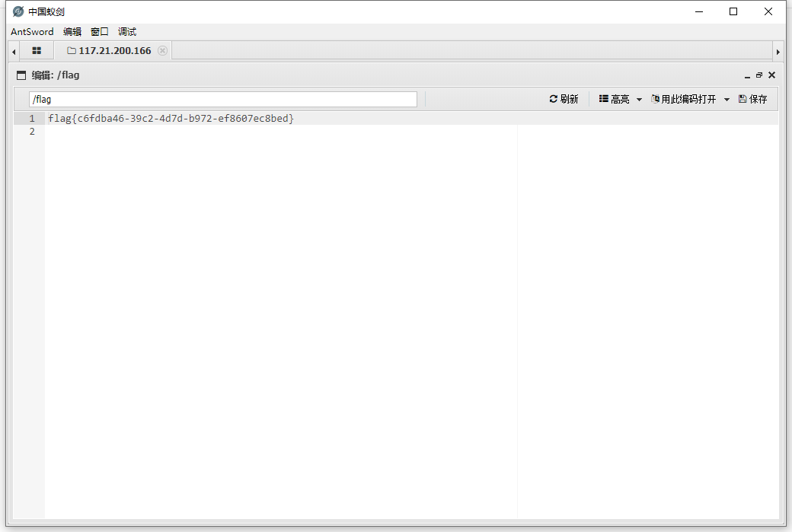Open the 调试 menu
The image size is (792, 532).
click(x=126, y=32)
